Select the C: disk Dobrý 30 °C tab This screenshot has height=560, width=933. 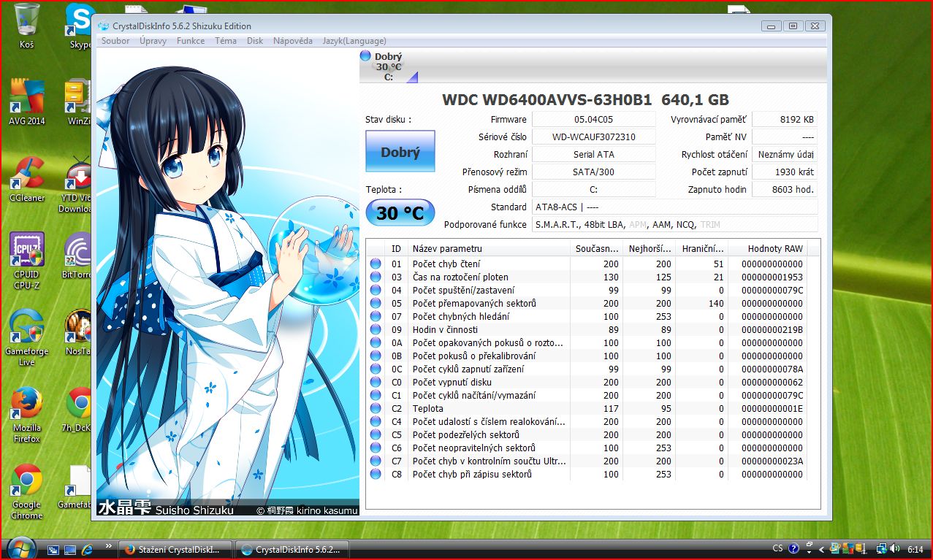388,66
